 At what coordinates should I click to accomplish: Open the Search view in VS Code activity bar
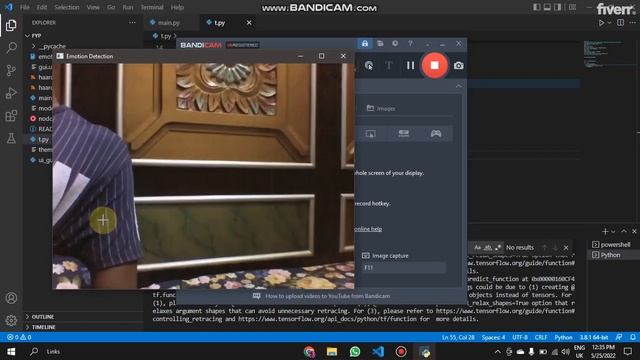click(x=11, y=48)
